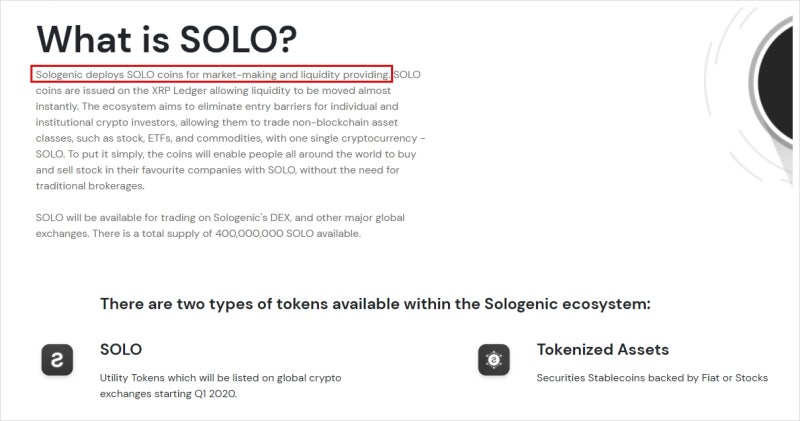Viewport: 800px width, 421px height.
Task: Click the Tokenized Assets icon
Action: tap(494, 360)
